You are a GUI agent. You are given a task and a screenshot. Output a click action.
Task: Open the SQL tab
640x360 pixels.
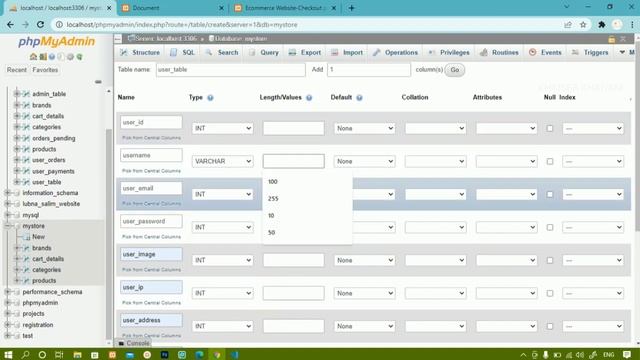[182, 52]
